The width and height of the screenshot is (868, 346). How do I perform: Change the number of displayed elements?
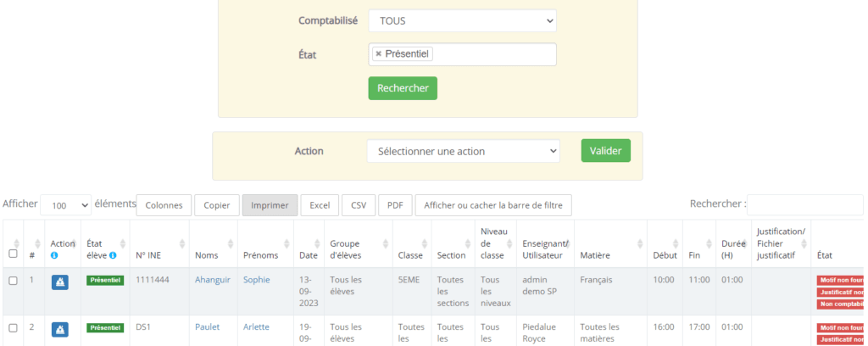click(68, 205)
